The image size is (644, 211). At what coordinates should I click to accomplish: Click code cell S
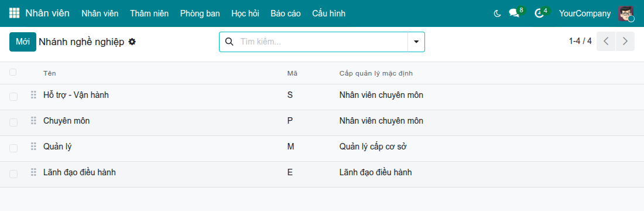(290, 95)
